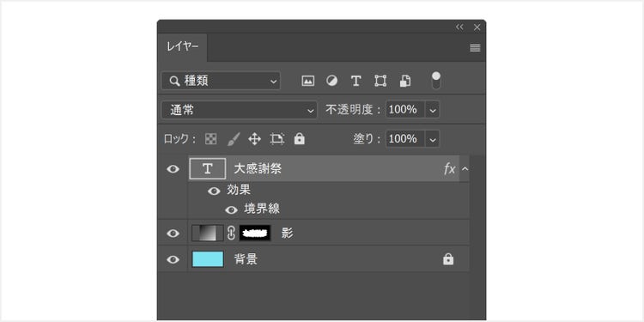Lock artboard nesting icon

277,139
